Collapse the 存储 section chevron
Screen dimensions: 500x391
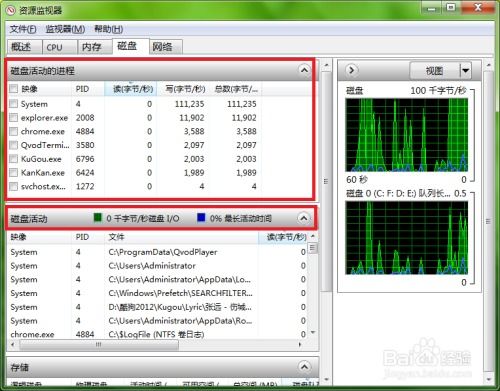304,367
